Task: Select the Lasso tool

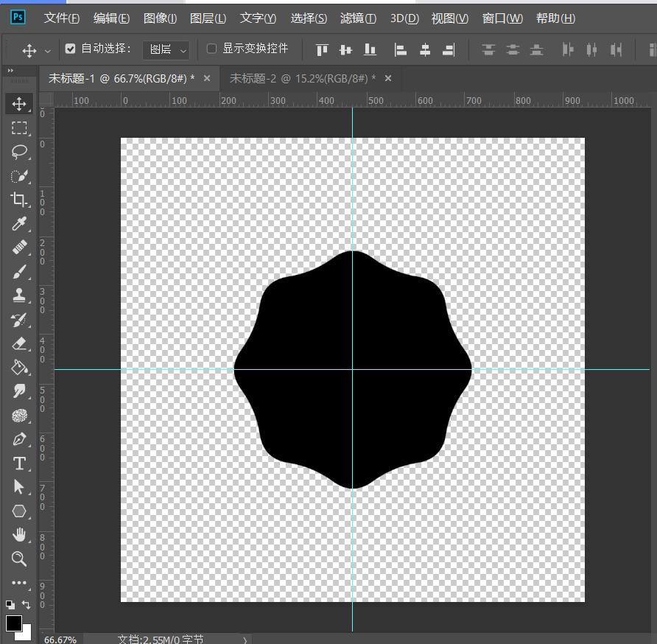Action: pos(19,152)
